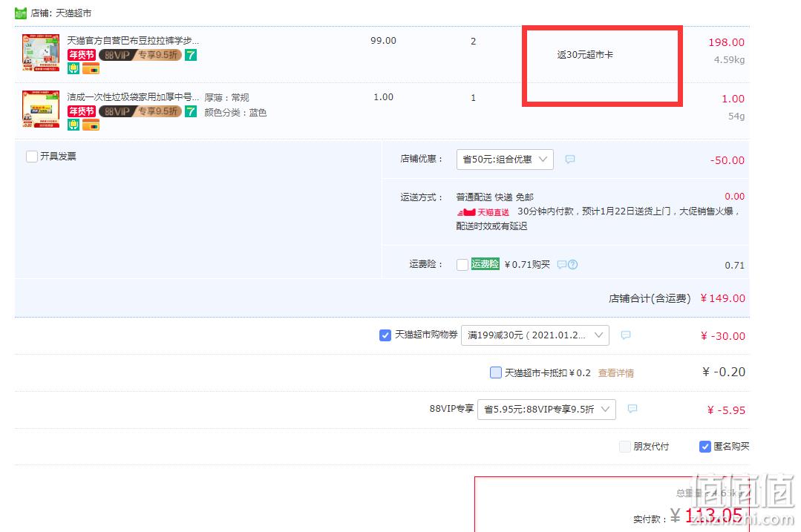Click the 99.00 unit price
The image size is (801, 532).
tap(383, 40)
